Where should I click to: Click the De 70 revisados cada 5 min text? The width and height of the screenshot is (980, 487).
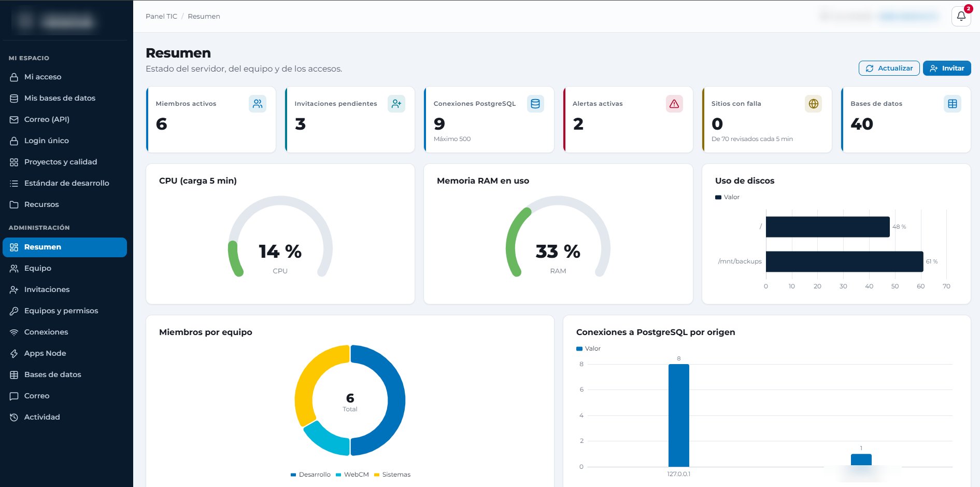[x=752, y=139]
